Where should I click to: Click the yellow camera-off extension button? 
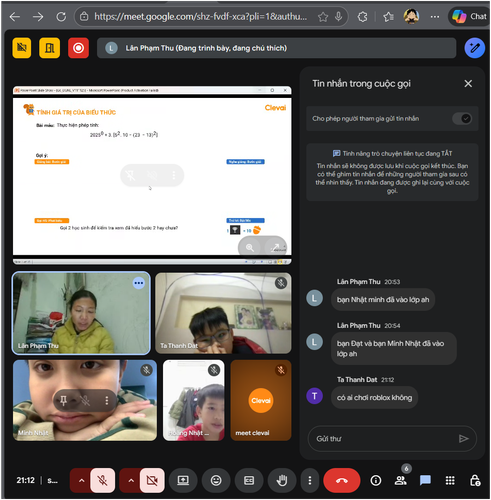[22, 48]
